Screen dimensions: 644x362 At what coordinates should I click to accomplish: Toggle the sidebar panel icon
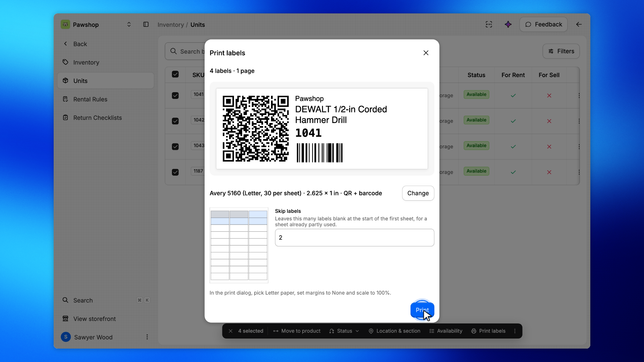coord(146,24)
